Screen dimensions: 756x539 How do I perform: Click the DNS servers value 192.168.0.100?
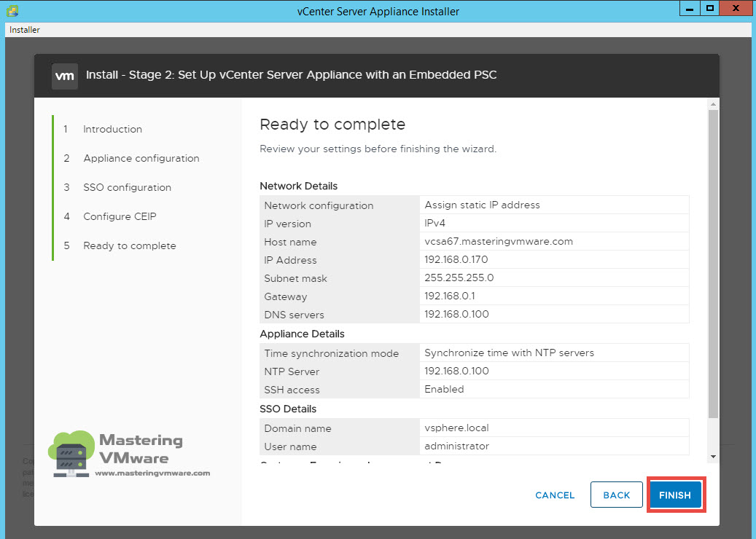coord(456,314)
